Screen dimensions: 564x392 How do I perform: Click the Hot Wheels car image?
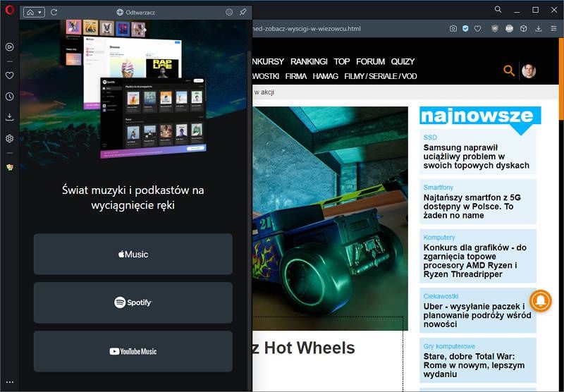click(330, 219)
